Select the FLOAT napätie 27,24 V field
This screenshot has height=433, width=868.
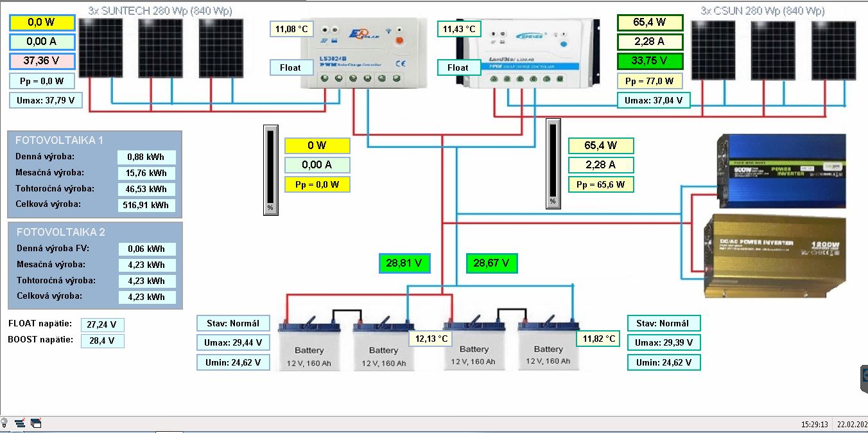tap(103, 325)
